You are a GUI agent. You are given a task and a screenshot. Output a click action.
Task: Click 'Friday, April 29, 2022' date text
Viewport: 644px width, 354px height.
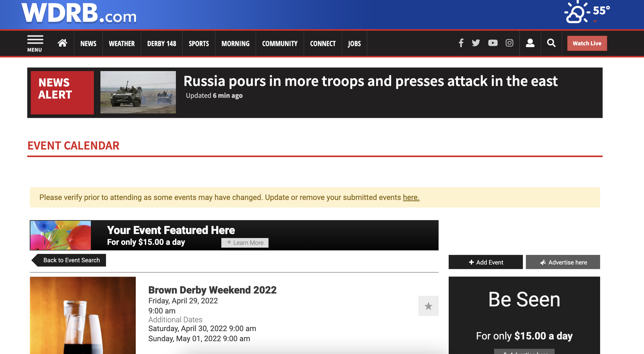(183, 301)
